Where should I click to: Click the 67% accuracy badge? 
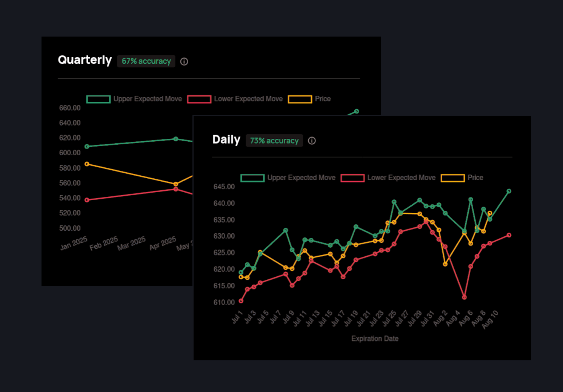[146, 61]
